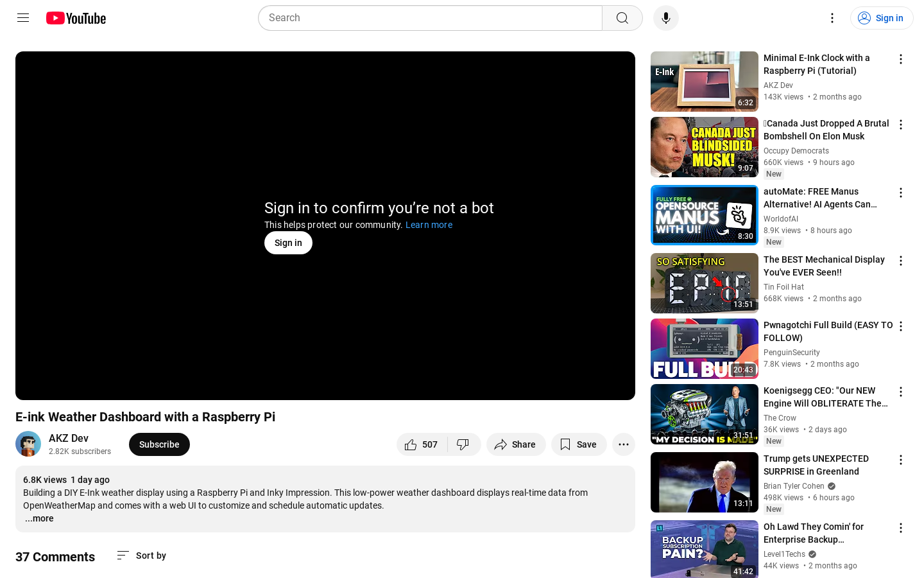
Task: Click the E-ink Weather Dashboard video title
Action: [x=146, y=417]
